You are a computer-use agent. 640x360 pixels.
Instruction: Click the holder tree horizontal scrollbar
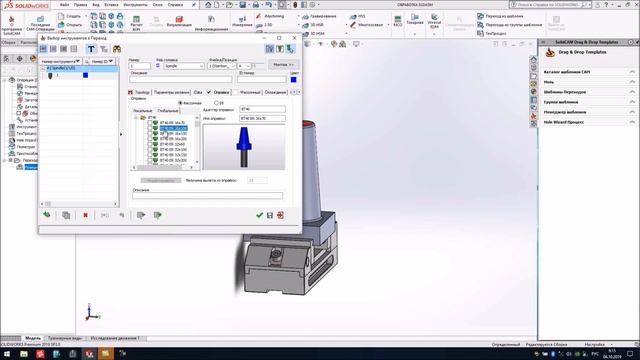point(163,167)
